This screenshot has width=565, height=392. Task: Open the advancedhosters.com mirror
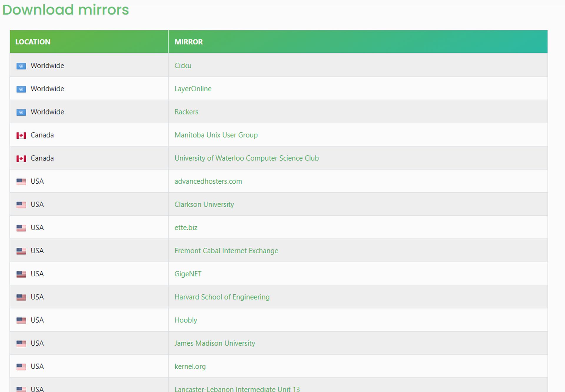pos(208,181)
